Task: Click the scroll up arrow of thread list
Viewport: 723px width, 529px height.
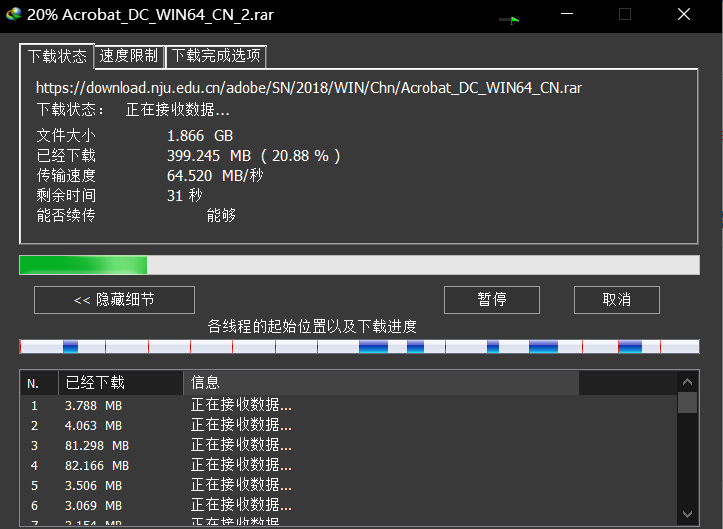Action: pos(687,382)
